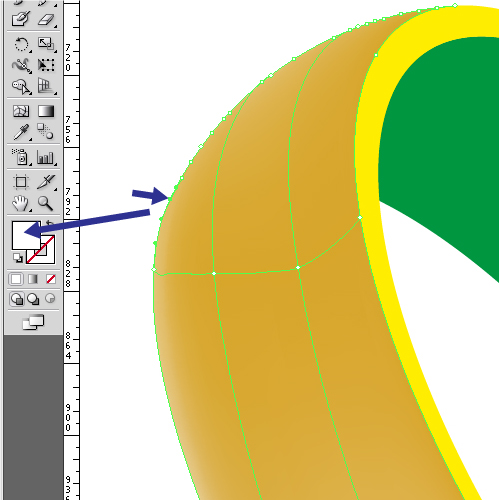Viewport: 500px width, 500px height.
Task: Open the Change Screen Mode button
Action: (33, 322)
